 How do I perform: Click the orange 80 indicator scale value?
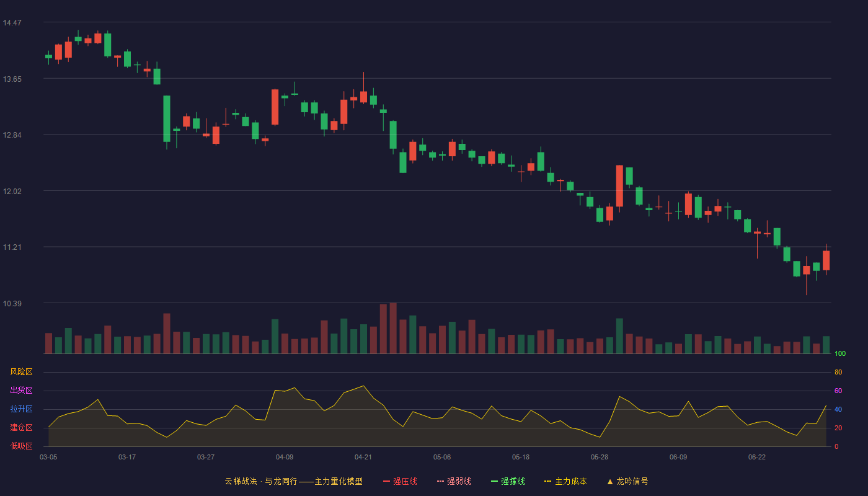click(x=838, y=372)
